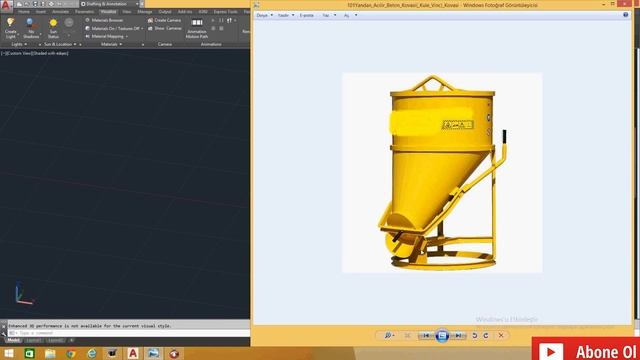Switch to the Insert ribbon tab

click(x=41, y=12)
